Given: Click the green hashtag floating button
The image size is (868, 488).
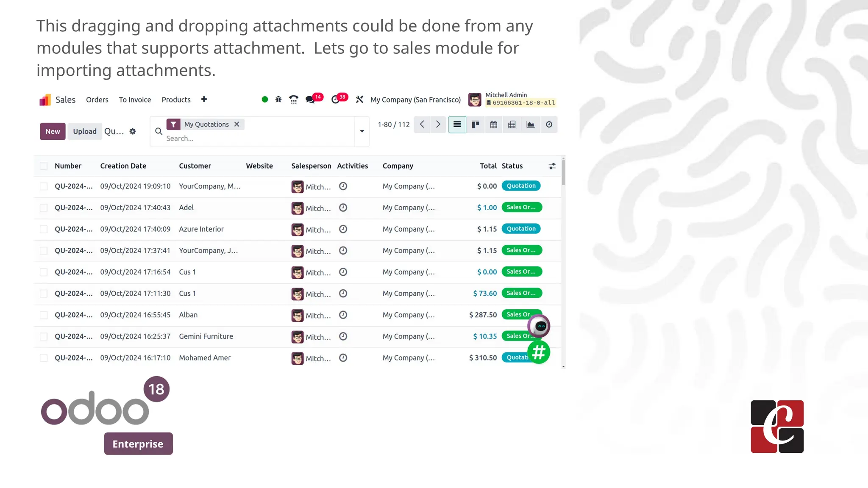Looking at the screenshot, I should tap(539, 352).
